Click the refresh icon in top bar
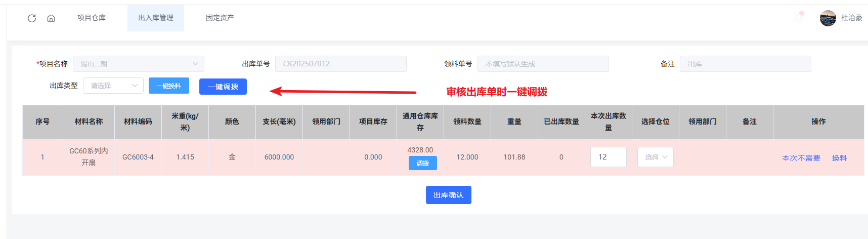This screenshot has height=239, width=868. point(32,18)
